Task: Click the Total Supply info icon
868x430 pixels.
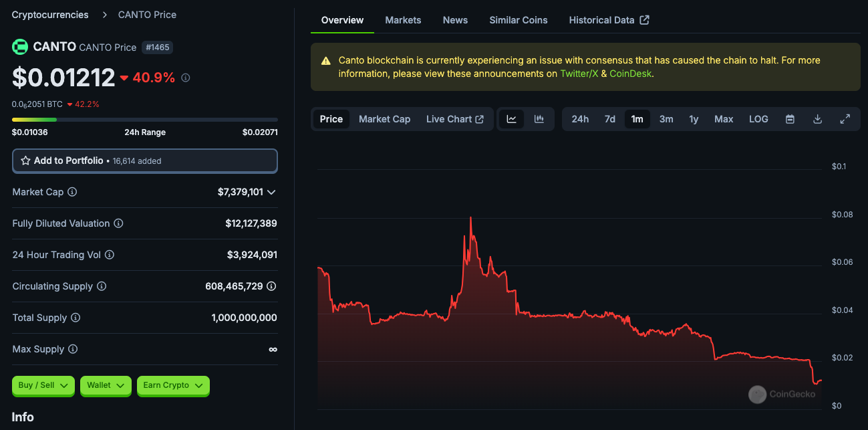Action: [76, 318]
